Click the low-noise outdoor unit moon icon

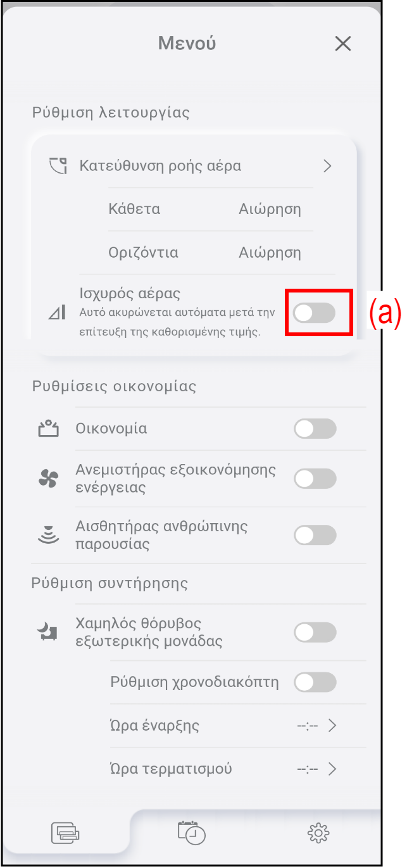(x=48, y=632)
